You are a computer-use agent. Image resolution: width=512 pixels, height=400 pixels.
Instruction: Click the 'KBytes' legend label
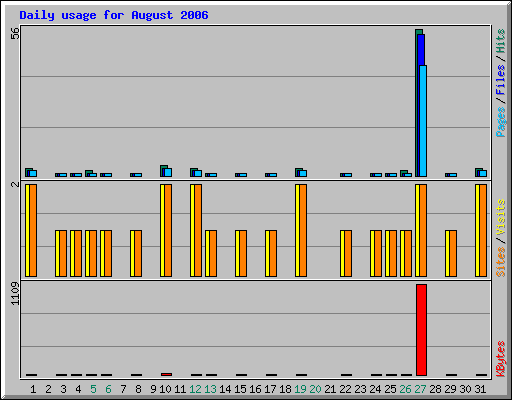[501, 359]
